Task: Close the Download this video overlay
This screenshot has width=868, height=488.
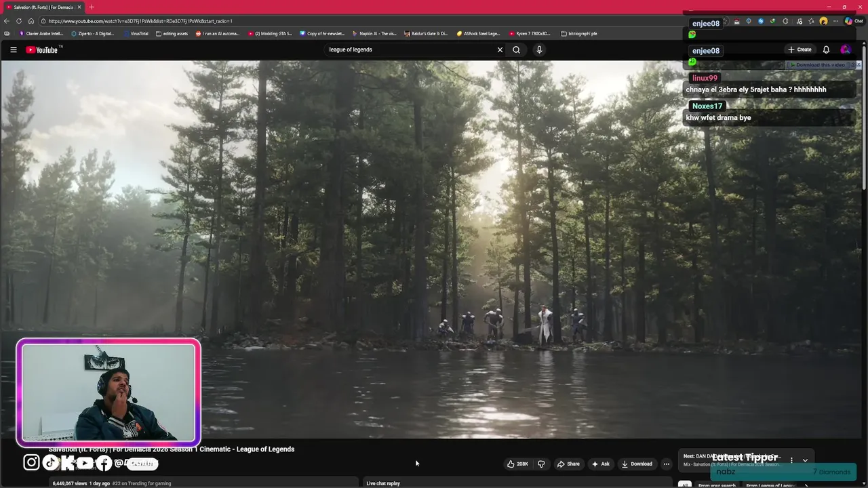Action: click(859, 65)
